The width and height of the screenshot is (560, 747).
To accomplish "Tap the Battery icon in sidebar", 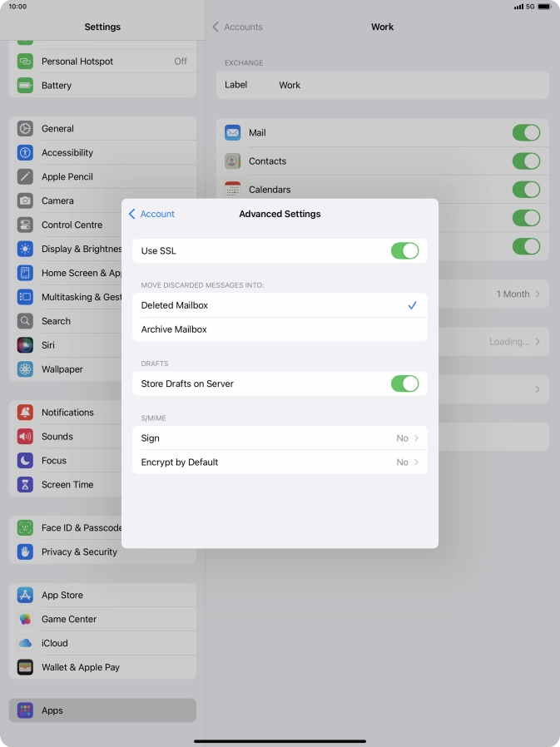I will pos(26,86).
